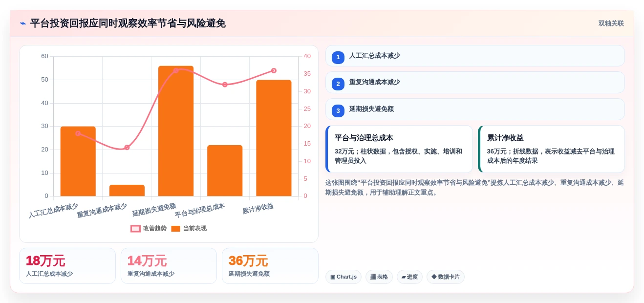Click the 14万元 stat card
The image size is (644, 303).
pyautogui.click(x=169, y=266)
